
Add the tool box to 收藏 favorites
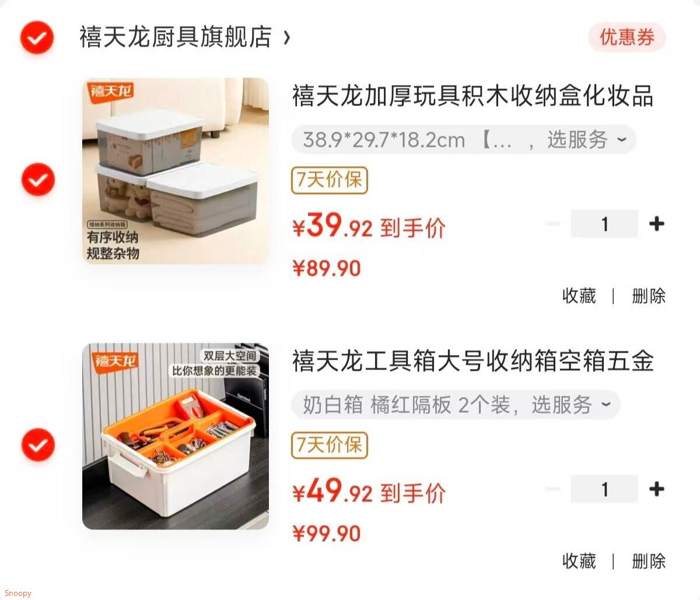(x=579, y=561)
